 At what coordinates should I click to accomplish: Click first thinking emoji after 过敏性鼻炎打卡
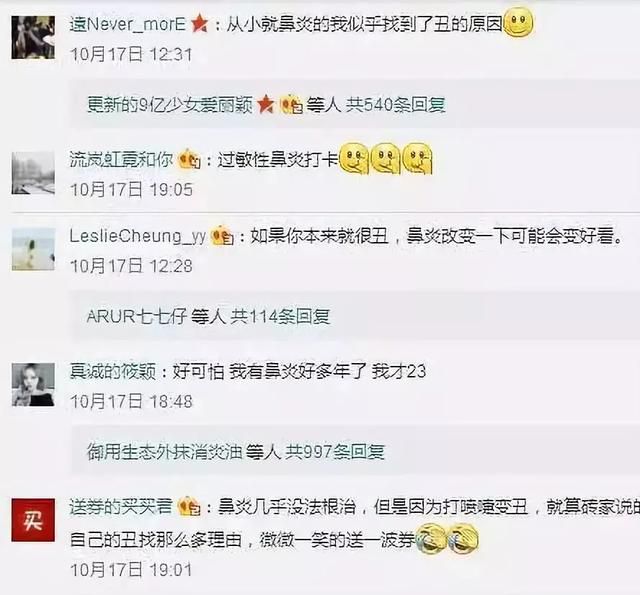pos(355,159)
